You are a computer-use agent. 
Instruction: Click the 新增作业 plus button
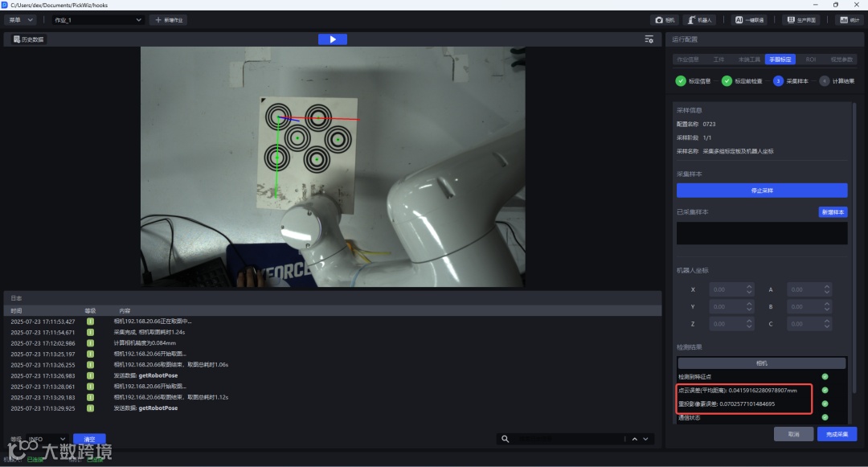point(169,20)
